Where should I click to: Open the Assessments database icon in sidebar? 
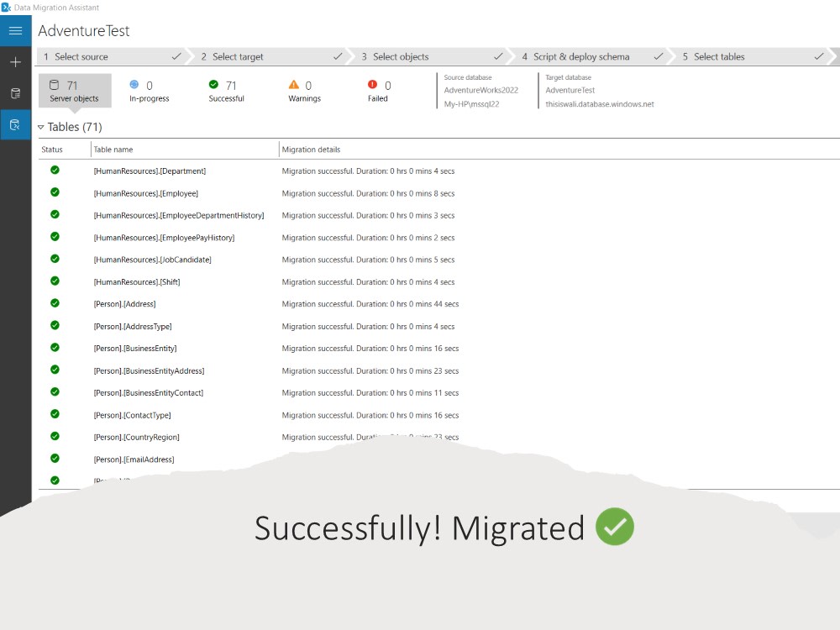click(x=15, y=94)
